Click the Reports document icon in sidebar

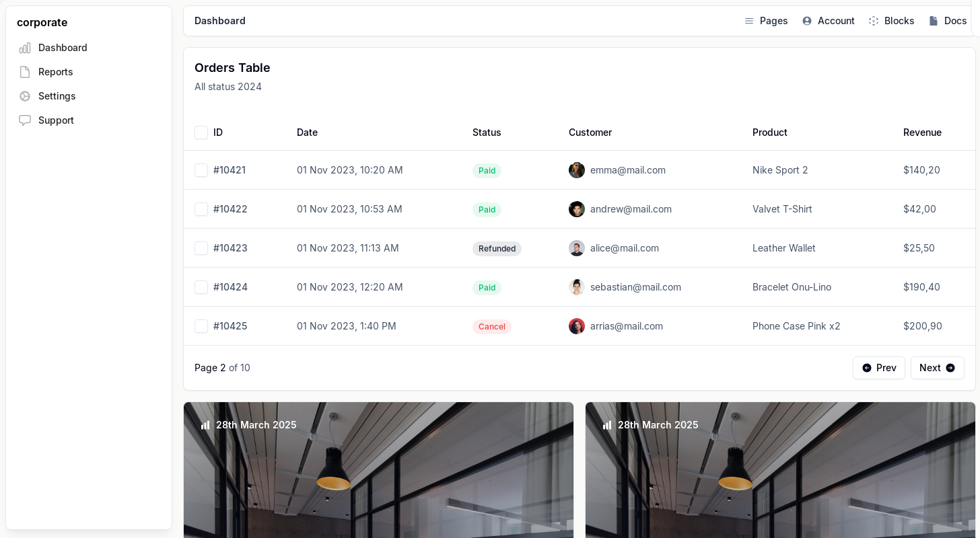pyautogui.click(x=25, y=72)
